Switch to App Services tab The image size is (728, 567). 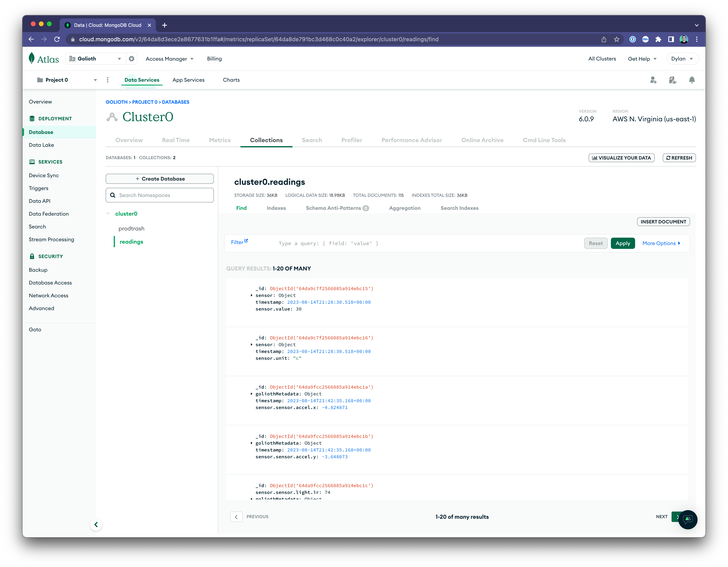(x=188, y=80)
